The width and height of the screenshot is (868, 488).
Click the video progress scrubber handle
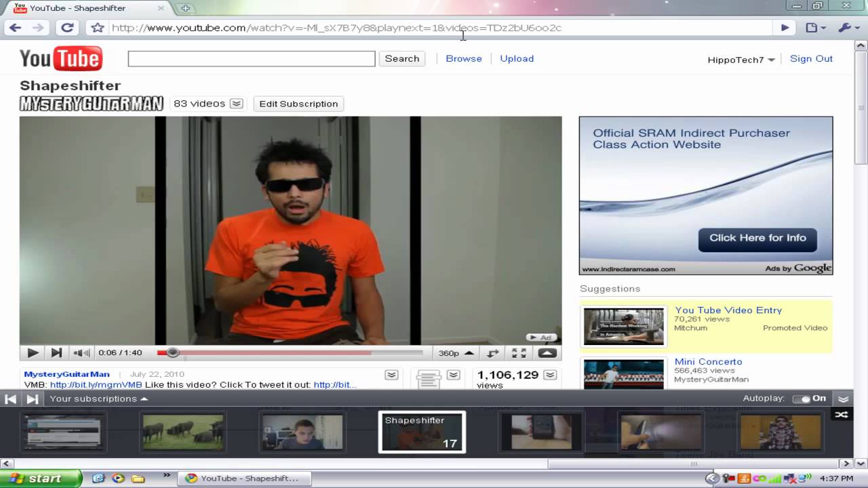click(x=173, y=352)
